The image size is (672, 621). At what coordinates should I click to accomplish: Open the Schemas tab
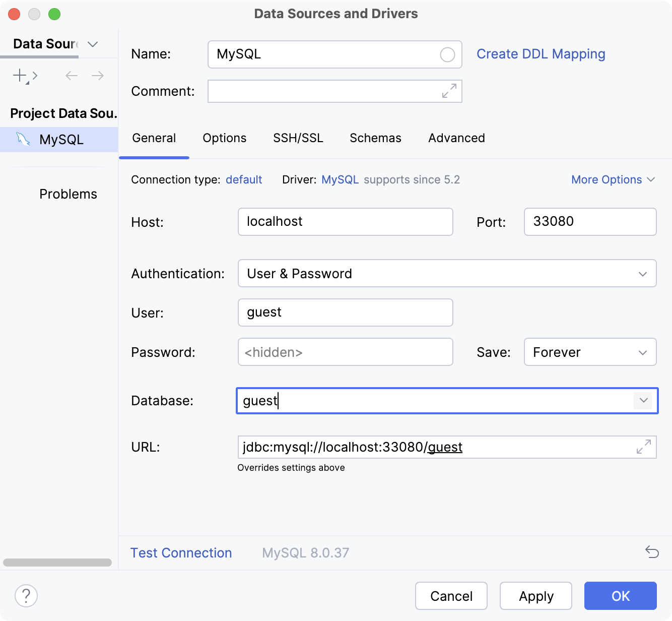tap(375, 138)
